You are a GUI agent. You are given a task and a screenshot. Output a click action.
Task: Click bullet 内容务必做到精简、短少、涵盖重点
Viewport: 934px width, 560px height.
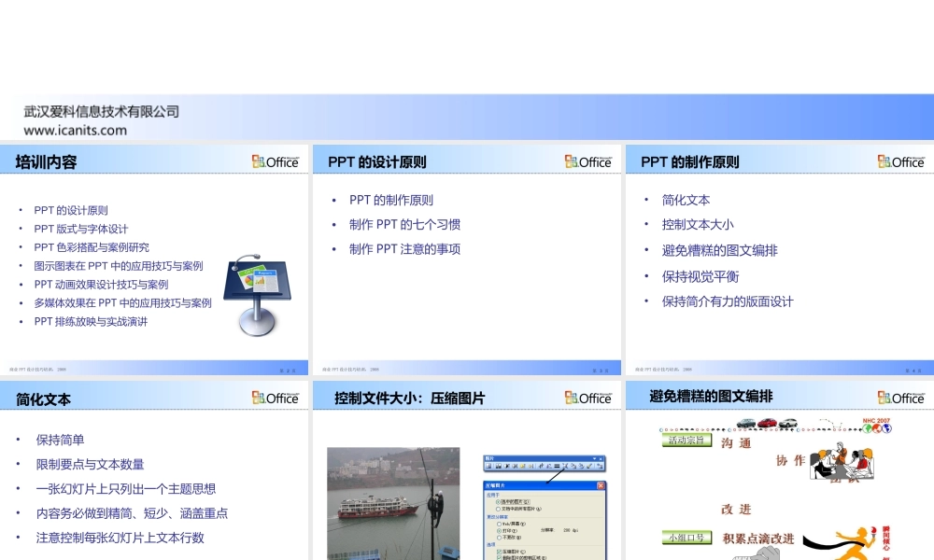pos(132,513)
